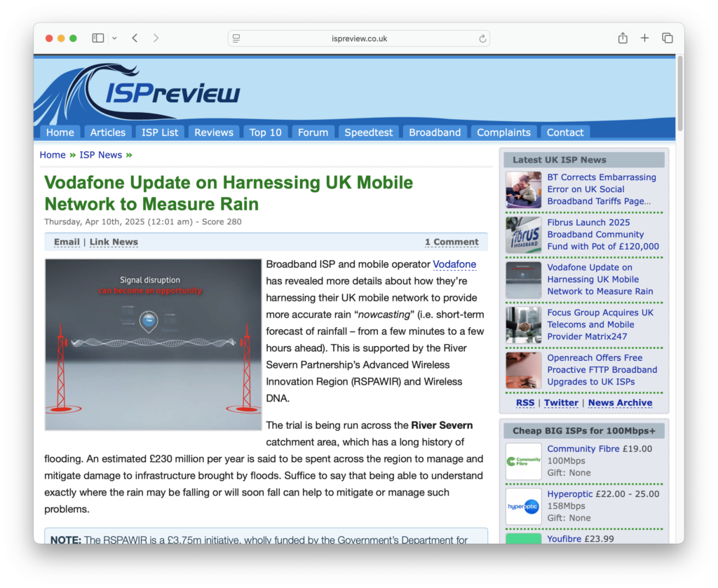Open a new tab with plus icon
This screenshot has width=718, height=588.
coord(645,38)
